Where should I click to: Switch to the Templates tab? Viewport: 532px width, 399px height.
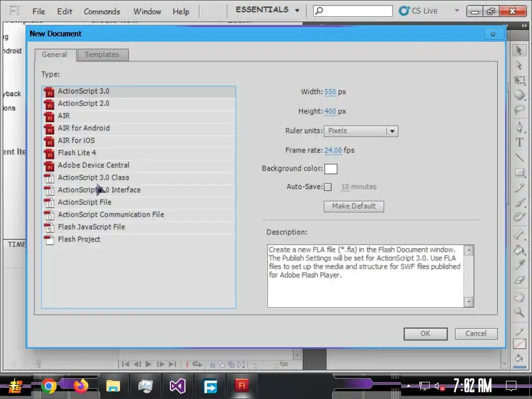point(102,55)
